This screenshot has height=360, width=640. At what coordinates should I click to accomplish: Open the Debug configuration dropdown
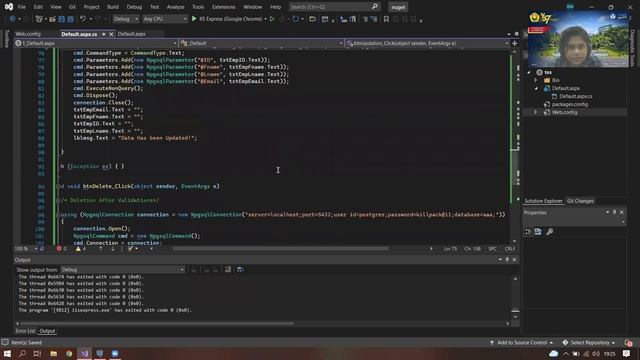pyautogui.click(x=125, y=19)
